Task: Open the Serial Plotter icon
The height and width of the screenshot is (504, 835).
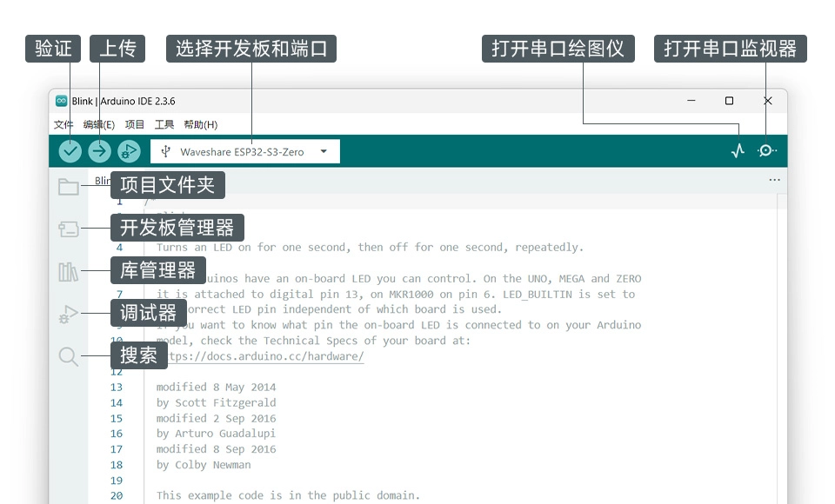Action: click(x=738, y=149)
